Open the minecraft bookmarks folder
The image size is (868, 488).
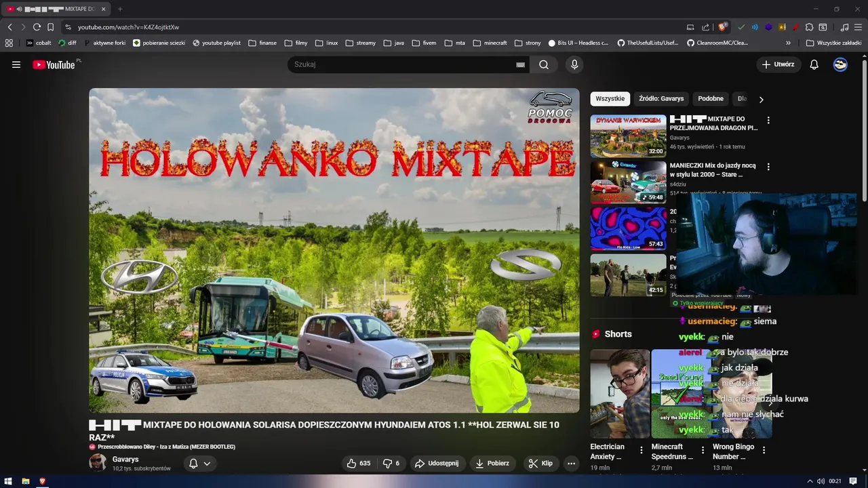click(490, 43)
